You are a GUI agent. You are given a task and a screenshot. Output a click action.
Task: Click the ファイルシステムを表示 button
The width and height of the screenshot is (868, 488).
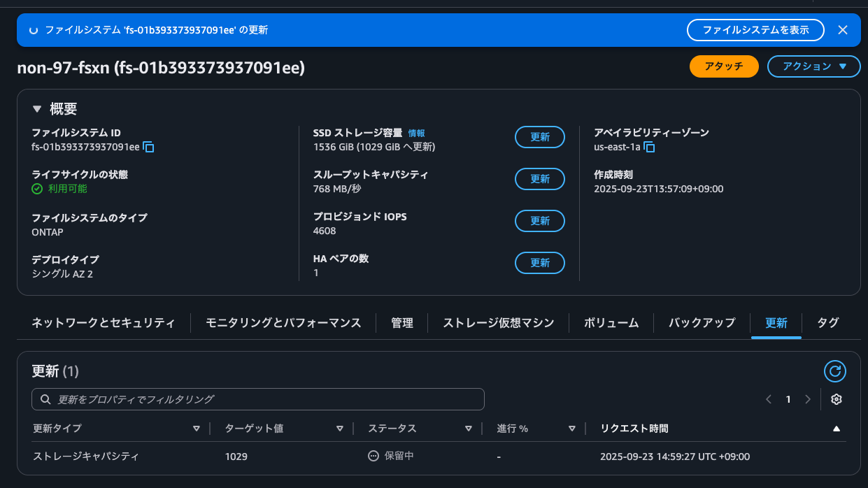pyautogui.click(x=755, y=30)
